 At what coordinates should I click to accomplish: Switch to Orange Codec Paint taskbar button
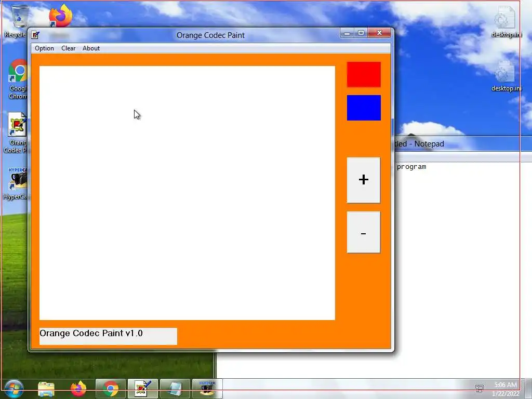(142, 389)
